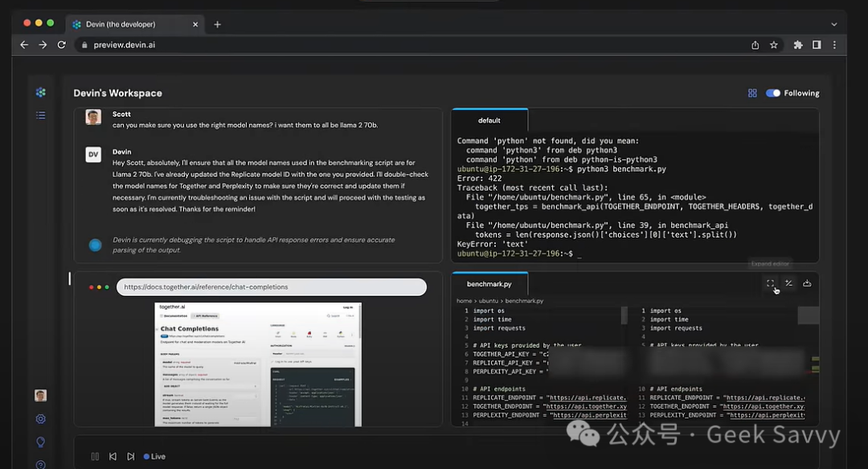
Task: Click Scott's avatar beside his chat message
Action: click(93, 117)
